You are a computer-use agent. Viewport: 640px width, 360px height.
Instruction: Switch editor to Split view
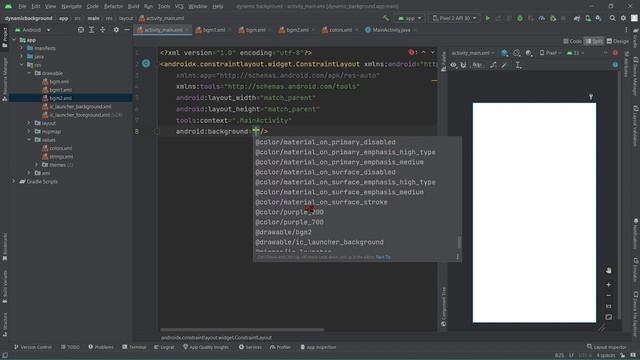coord(594,41)
